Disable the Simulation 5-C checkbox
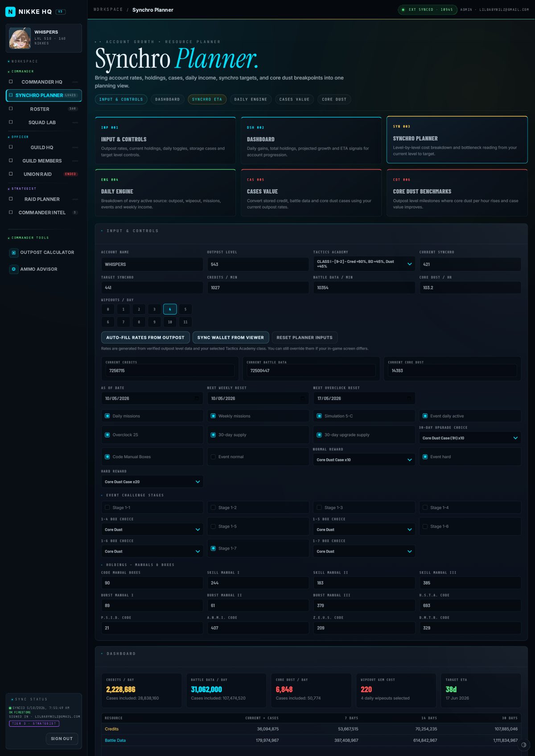Viewport: 535px width, 756px height. [319, 416]
